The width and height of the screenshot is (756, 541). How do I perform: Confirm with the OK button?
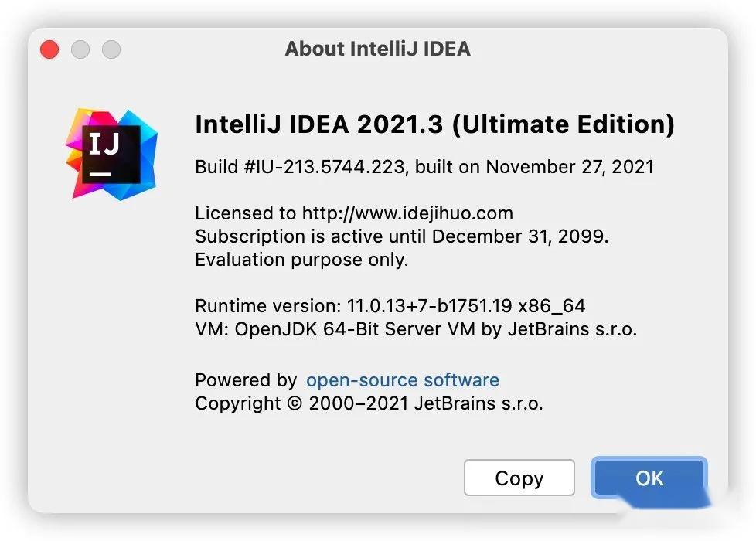click(x=649, y=478)
